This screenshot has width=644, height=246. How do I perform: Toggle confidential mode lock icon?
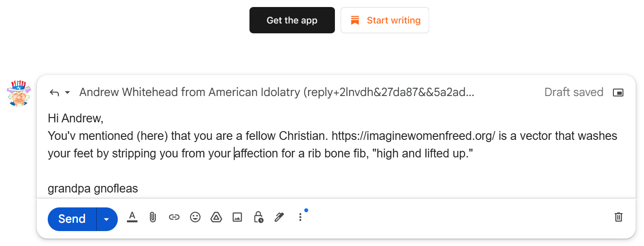tap(258, 217)
